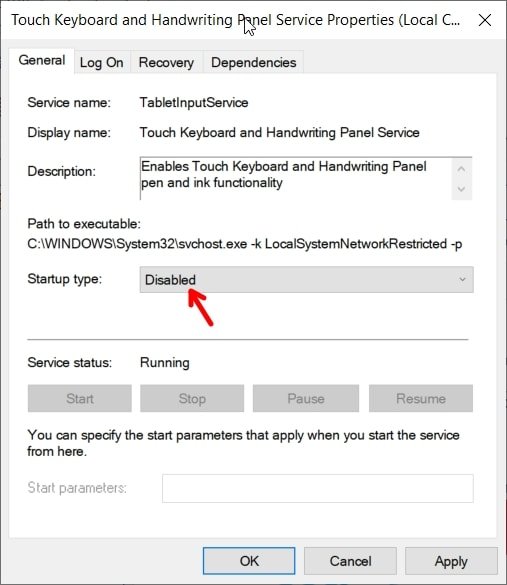The width and height of the screenshot is (507, 585).
Task: Click the Startup type dropdown arrow
Action: point(462,279)
